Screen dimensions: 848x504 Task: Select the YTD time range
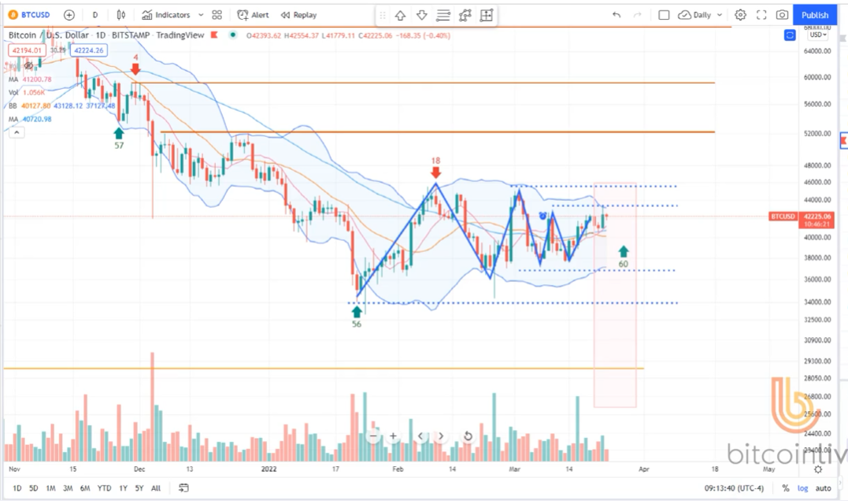tap(104, 488)
